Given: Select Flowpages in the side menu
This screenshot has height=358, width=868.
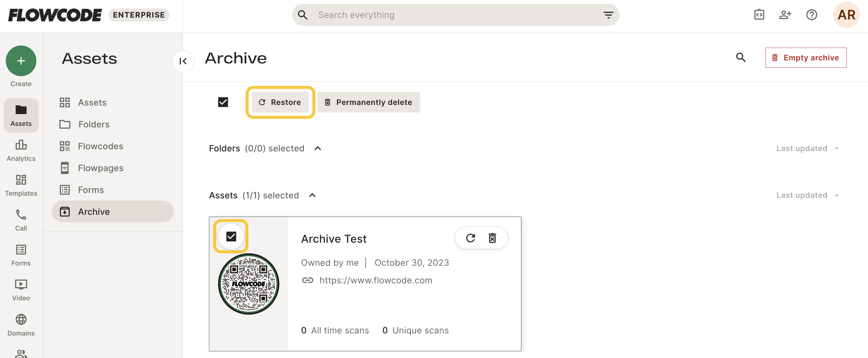Looking at the screenshot, I should [113, 168].
